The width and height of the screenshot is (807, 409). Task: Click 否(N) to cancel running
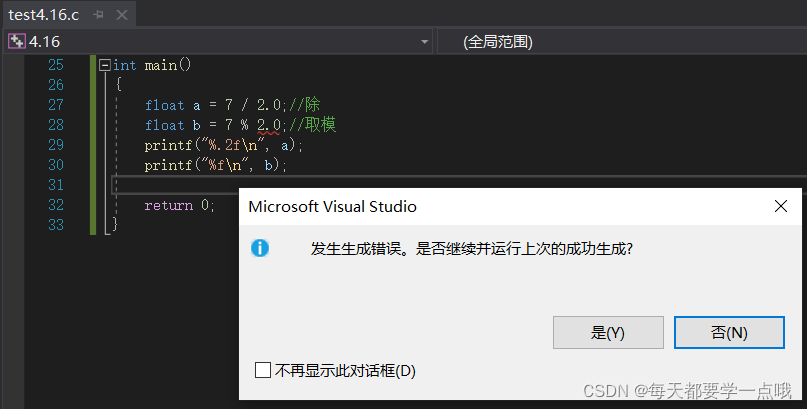[x=729, y=332]
